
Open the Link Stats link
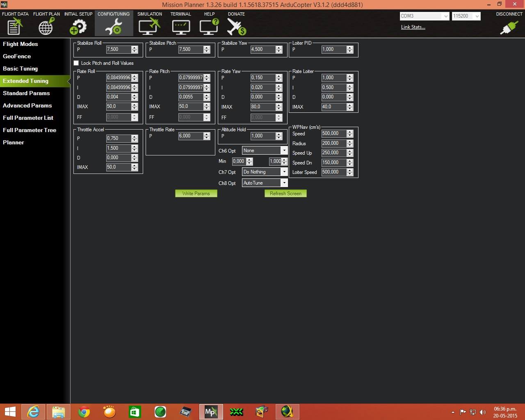413,27
